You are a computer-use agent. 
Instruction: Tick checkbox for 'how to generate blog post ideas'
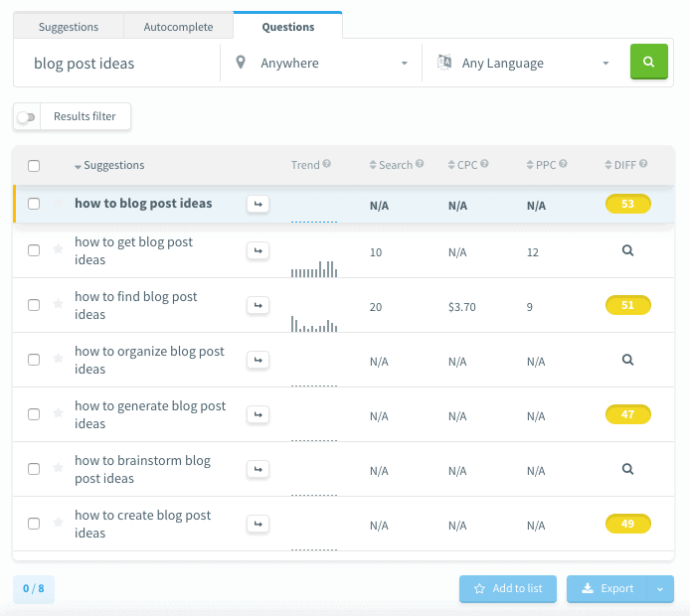[34, 414]
